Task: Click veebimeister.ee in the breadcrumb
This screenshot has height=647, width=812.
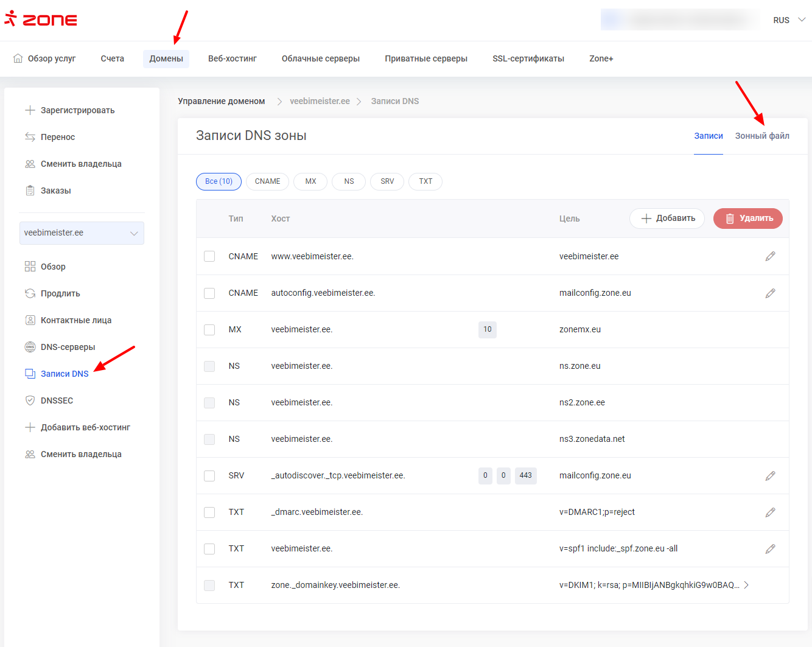Action: click(x=320, y=101)
